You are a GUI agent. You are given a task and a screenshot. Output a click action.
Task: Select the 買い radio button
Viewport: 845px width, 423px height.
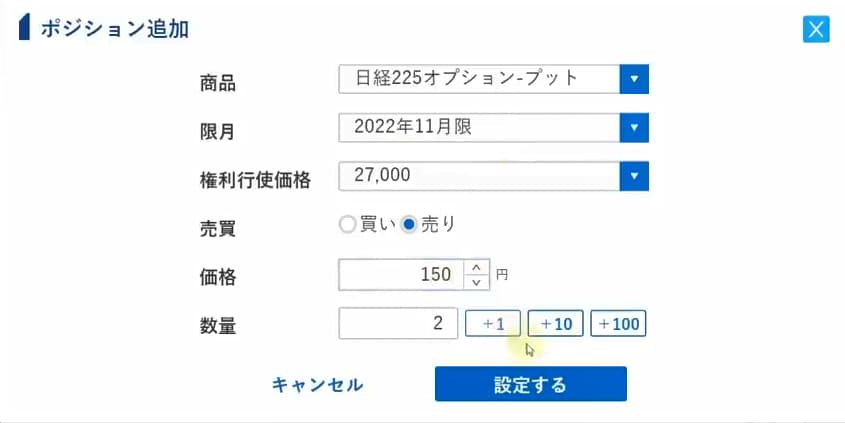348,225
